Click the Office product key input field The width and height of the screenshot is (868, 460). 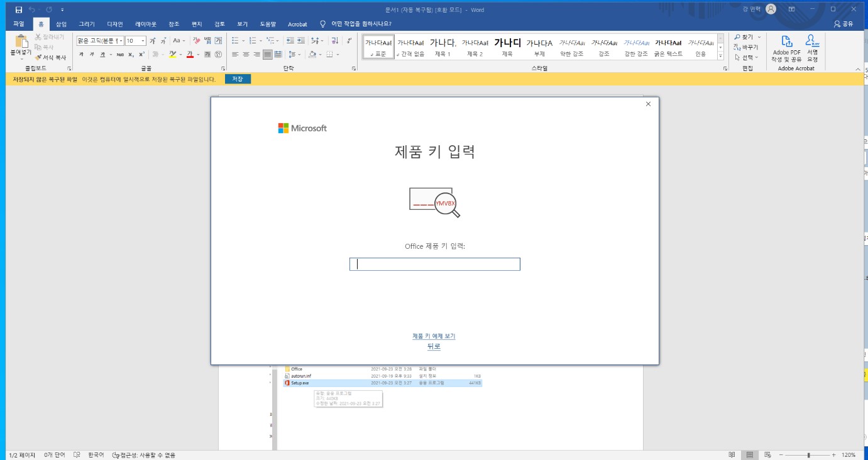coord(435,265)
